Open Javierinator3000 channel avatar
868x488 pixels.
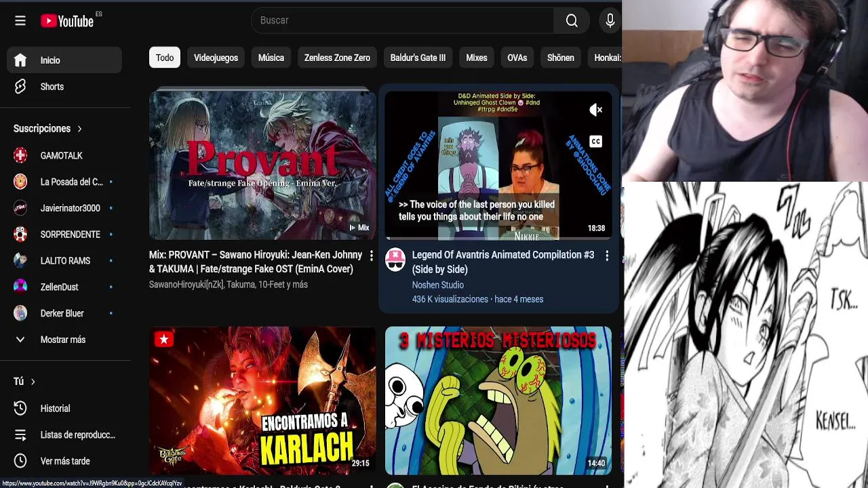[20, 208]
